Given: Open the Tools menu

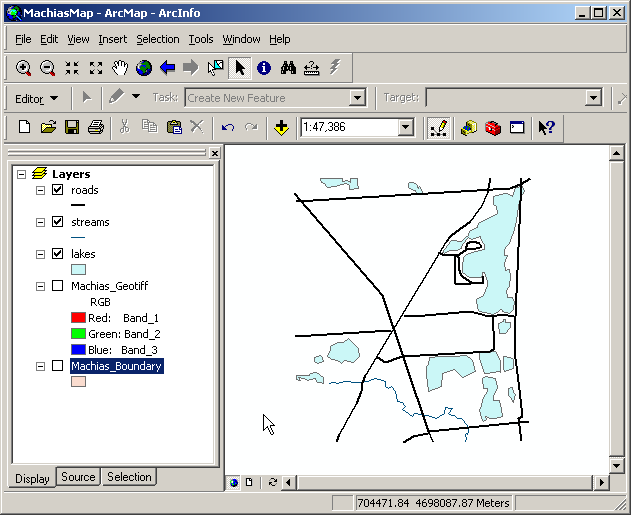Looking at the screenshot, I should [201, 39].
